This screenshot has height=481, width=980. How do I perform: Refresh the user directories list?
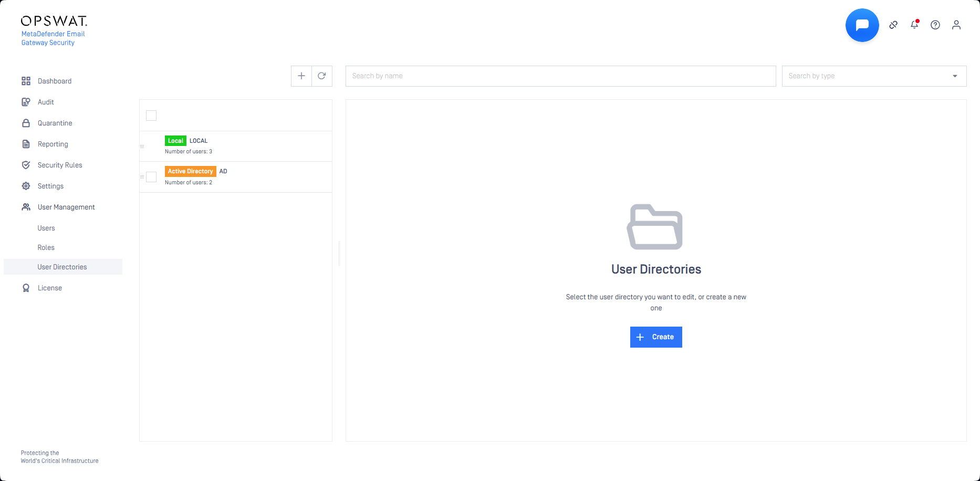pos(322,76)
